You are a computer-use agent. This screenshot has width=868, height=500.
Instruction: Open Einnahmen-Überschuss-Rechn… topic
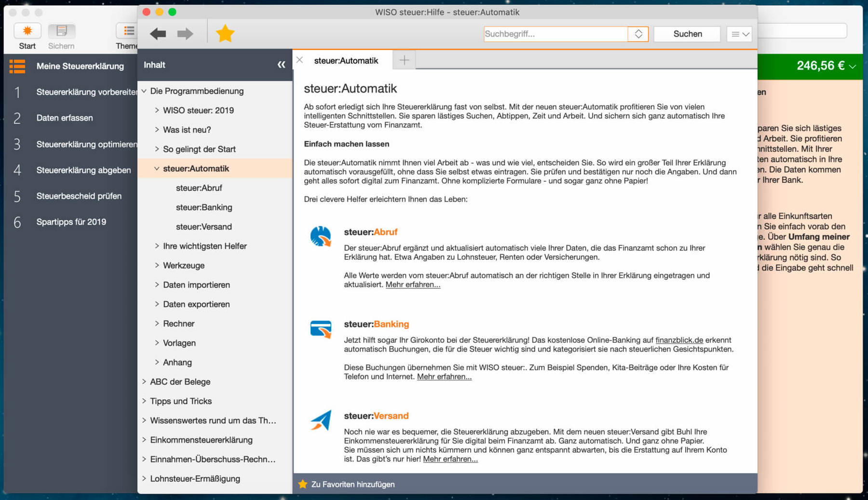213,459
